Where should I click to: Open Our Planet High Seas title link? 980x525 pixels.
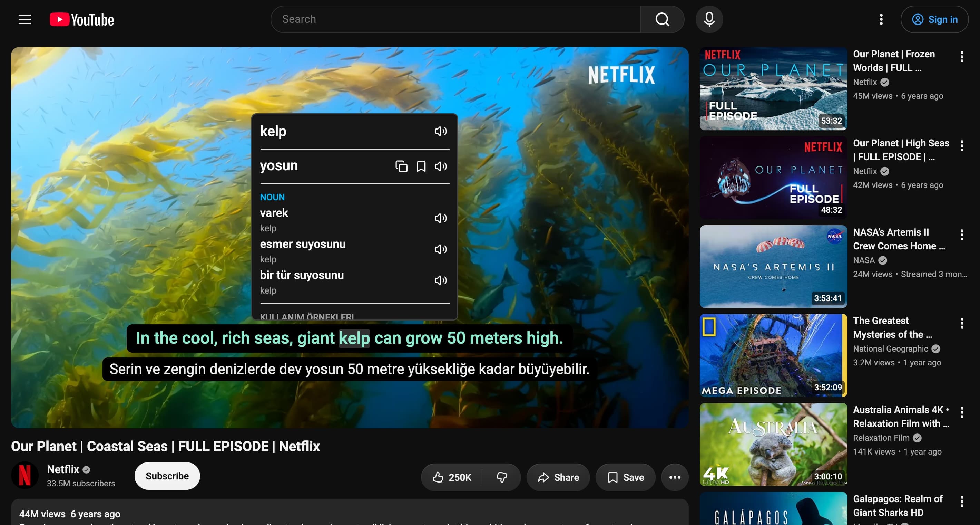click(901, 150)
